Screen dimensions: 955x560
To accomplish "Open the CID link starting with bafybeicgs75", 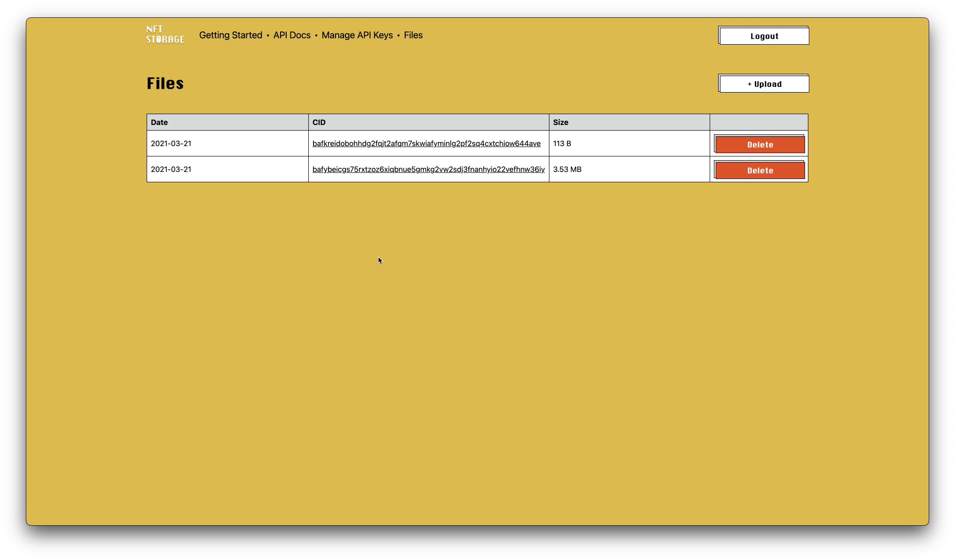I will click(429, 170).
